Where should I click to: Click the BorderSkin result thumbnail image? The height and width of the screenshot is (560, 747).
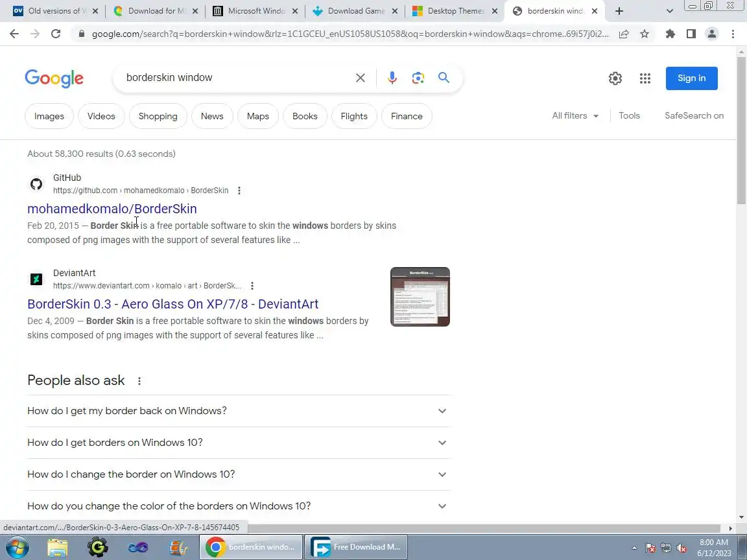(420, 297)
